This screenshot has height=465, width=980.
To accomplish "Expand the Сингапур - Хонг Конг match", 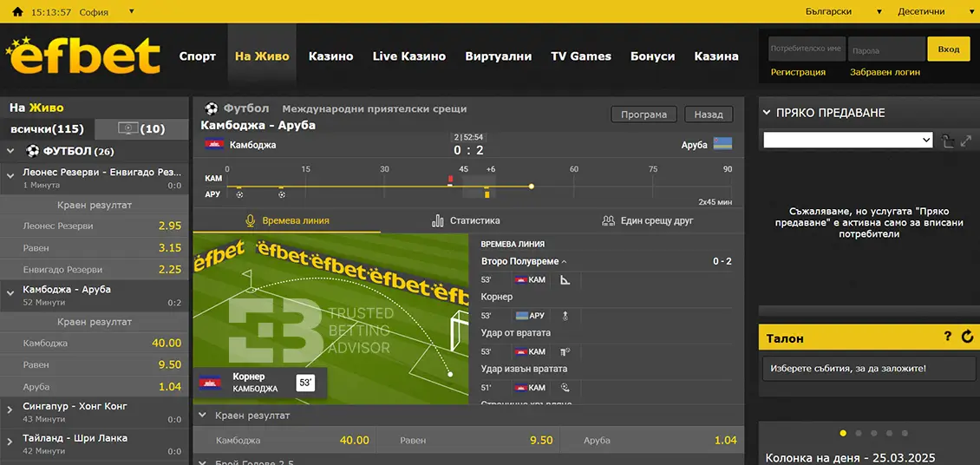I will pyautogui.click(x=10, y=409).
